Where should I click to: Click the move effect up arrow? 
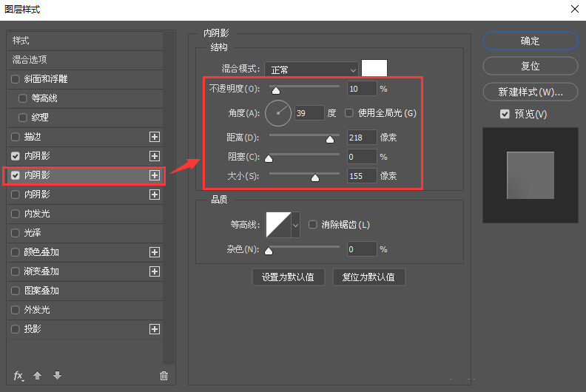click(38, 375)
